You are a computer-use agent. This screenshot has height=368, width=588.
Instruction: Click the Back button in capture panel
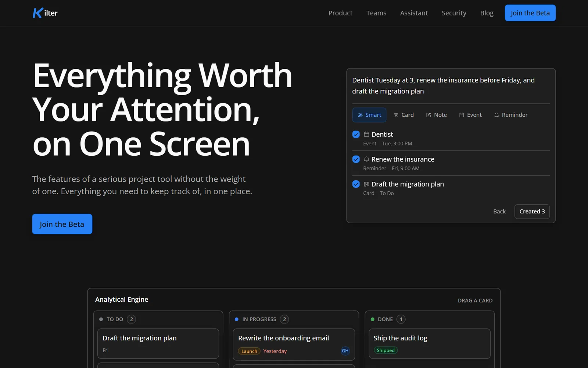coord(499,211)
